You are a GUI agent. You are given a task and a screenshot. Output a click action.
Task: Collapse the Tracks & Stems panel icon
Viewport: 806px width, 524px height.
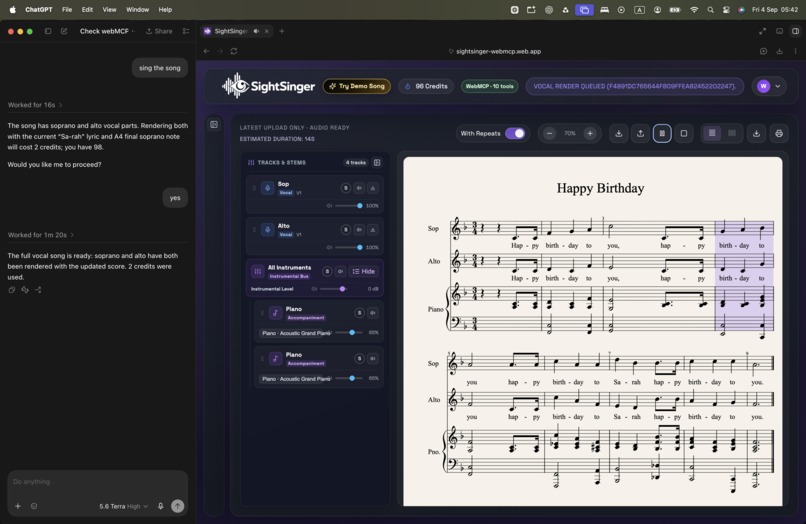(377, 162)
